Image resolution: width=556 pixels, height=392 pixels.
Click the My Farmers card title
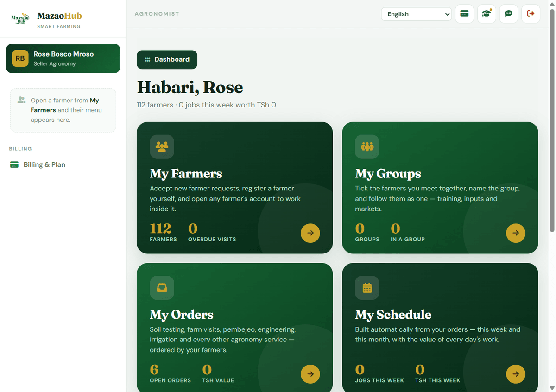[186, 174]
